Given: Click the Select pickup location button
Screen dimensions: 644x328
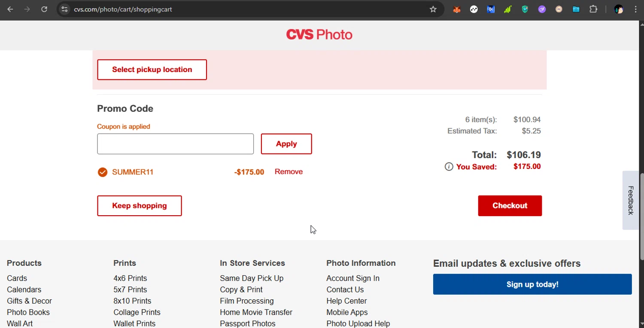Looking at the screenshot, I should 152,69.
